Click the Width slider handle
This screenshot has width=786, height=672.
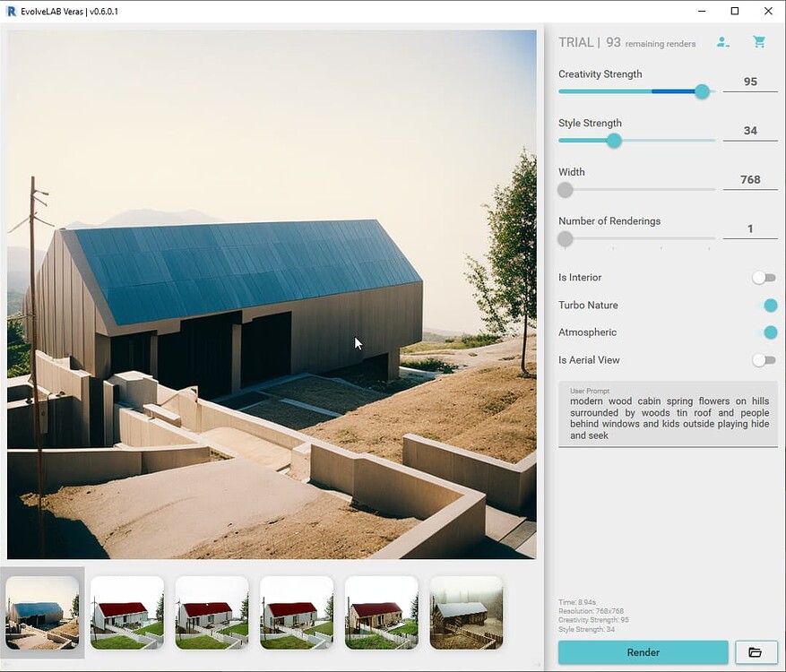(x=565, y=190)
